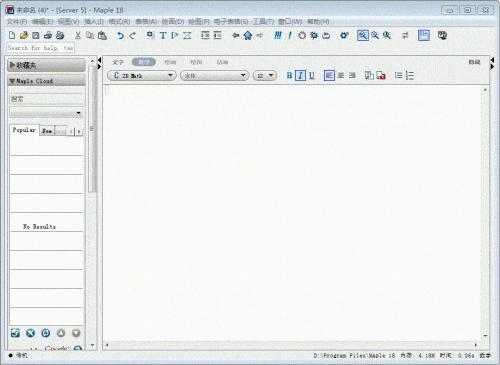Image resolution: width=500 pixels, height=365 pixels.
Task: Select the New tab in Maple Cloud
Action: 47,131
